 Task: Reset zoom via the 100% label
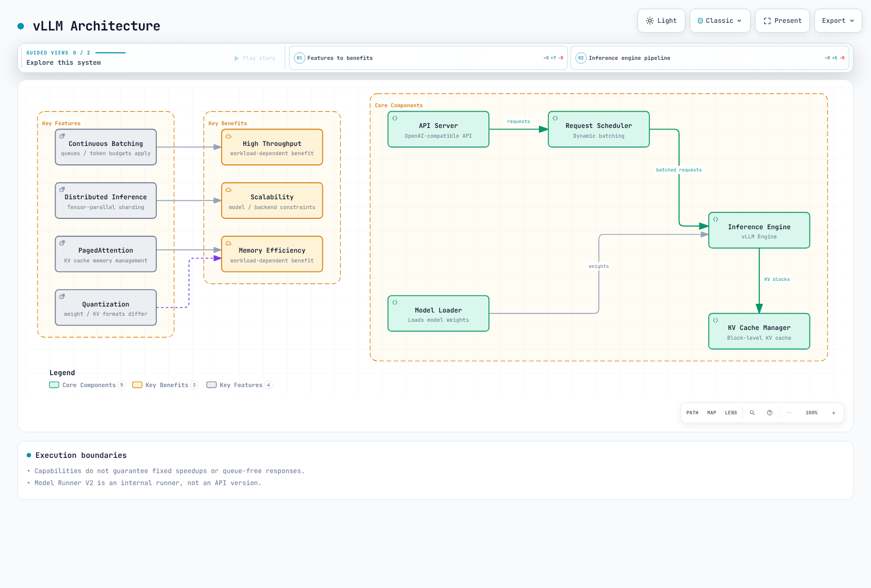[x=812, y=413]
